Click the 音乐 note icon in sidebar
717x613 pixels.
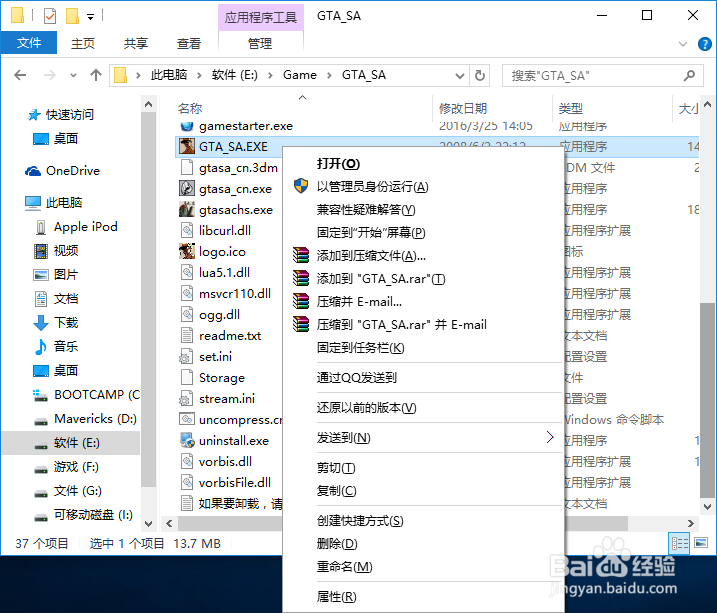tap(41, 346)
